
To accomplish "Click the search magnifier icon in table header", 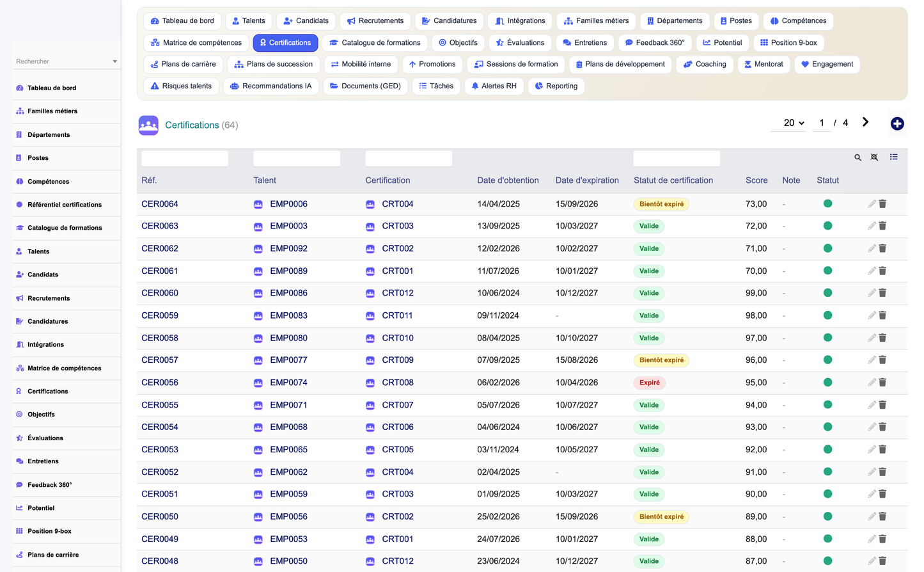I will [x=857, y=157].
